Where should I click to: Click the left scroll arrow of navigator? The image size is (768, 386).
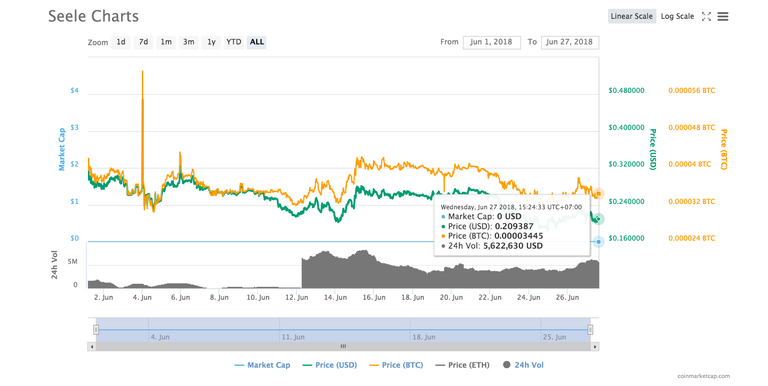point(92,346)
